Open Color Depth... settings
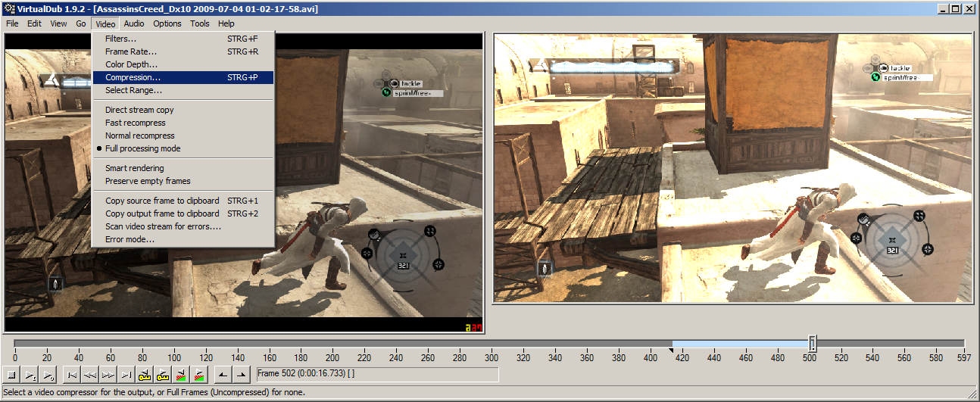Viewport: 980px width, 402px height. point(183,64)
